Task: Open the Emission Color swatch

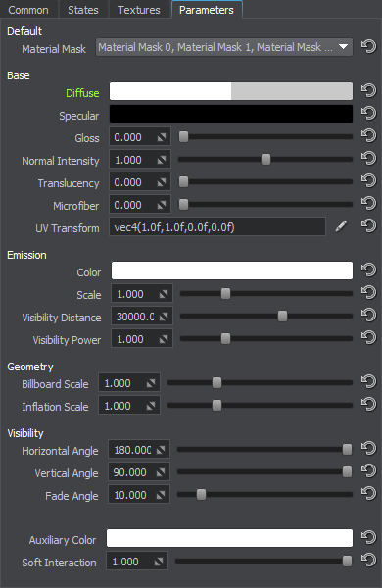Action: click(232, 270)
